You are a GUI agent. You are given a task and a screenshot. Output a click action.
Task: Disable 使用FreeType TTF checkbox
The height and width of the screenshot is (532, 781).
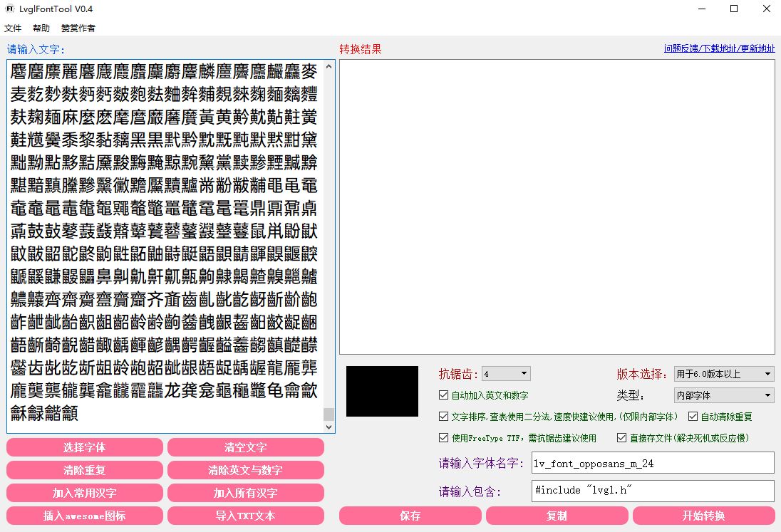coord(444,438)
